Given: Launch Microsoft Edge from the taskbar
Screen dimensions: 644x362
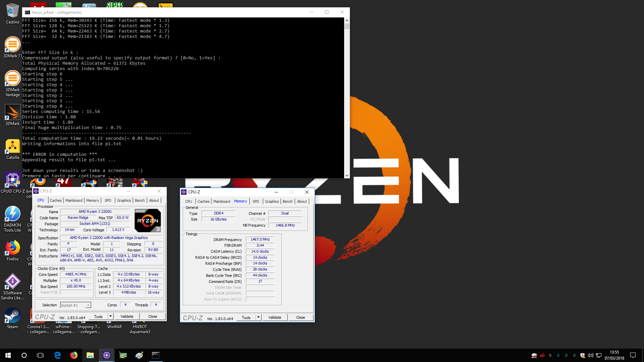Looking at the screenshot, I should [57, 355].
